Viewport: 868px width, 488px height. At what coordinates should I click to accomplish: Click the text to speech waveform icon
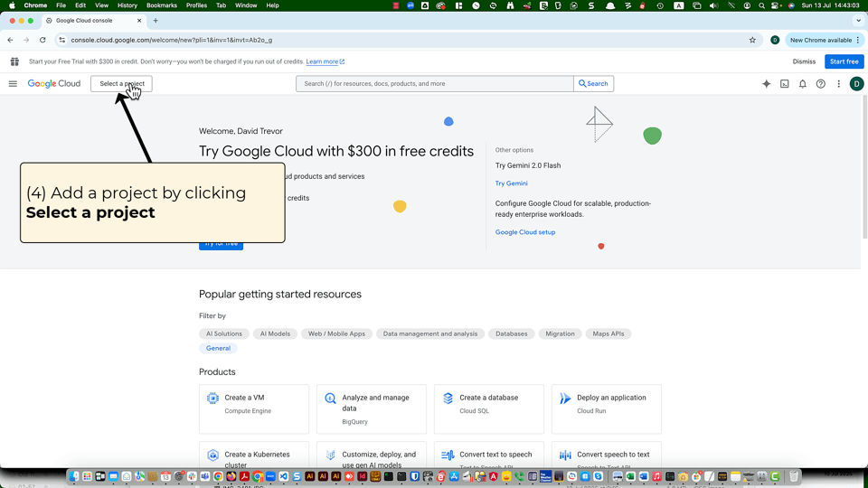tap(448, 455)
